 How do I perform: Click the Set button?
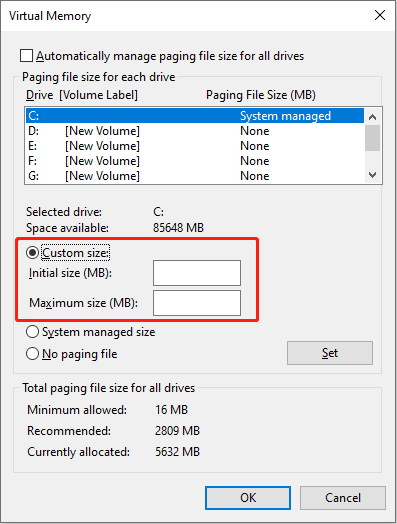pyautogui.click(x=330, y=353)
